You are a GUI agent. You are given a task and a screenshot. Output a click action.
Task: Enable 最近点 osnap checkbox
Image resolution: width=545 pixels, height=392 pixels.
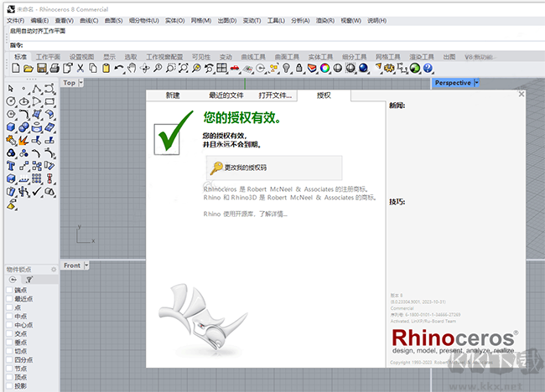pos(9,298)
